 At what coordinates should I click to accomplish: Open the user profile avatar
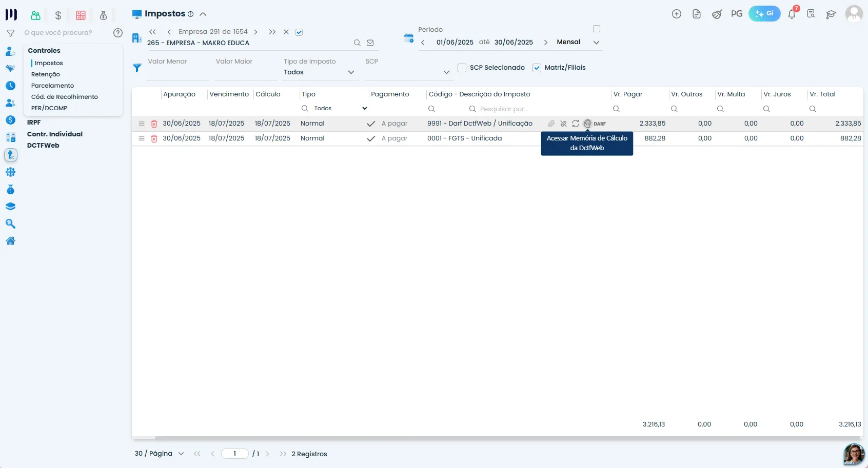(854, 14)
